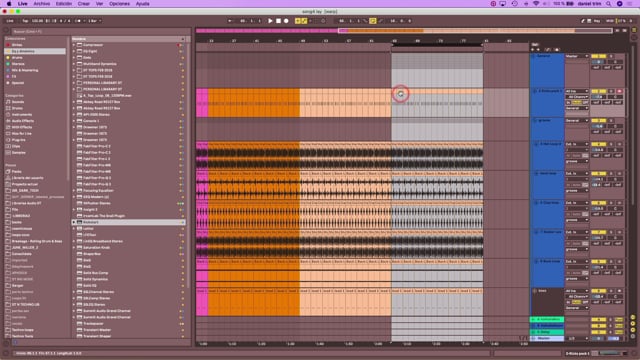This screenshot has width=640, height=360.
Task: Toggle the browser show/hide triangle
Action: (6, 31)
